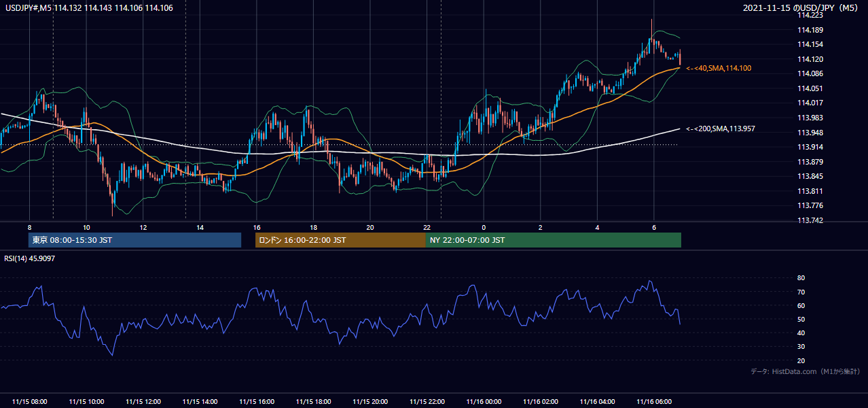Select the 200 SMA label 113.957
The height and width of the screenshot is (408, 868).
(721, 129)
